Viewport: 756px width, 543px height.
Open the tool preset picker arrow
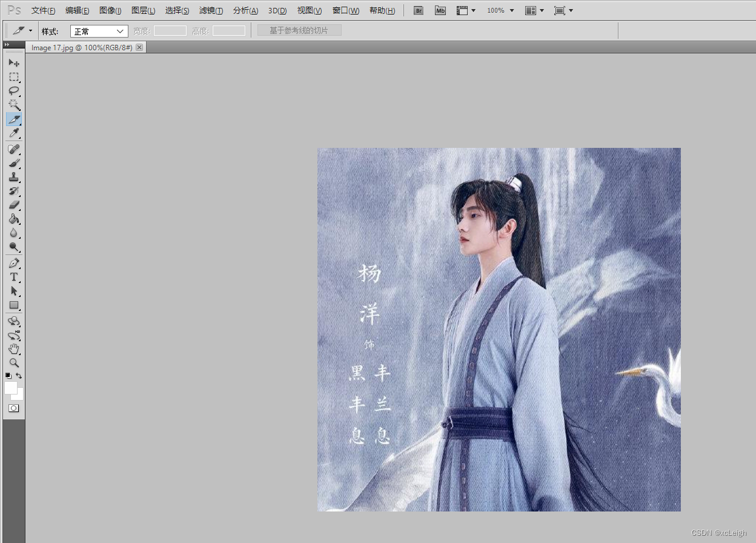click(30, 30)
